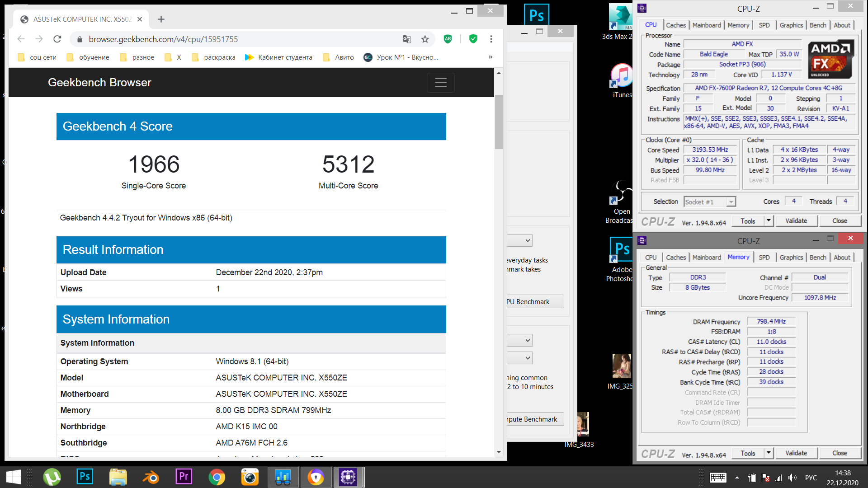The height and width of the screenshot is (488, 868).
Task: Launch uTorrent from the taskbar
Action: point(52,477)
